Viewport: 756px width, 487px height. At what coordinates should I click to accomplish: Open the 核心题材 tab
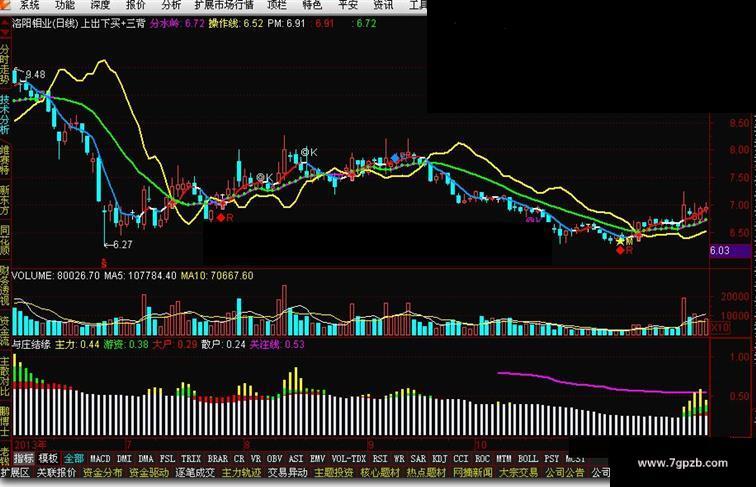pos(380,473)
